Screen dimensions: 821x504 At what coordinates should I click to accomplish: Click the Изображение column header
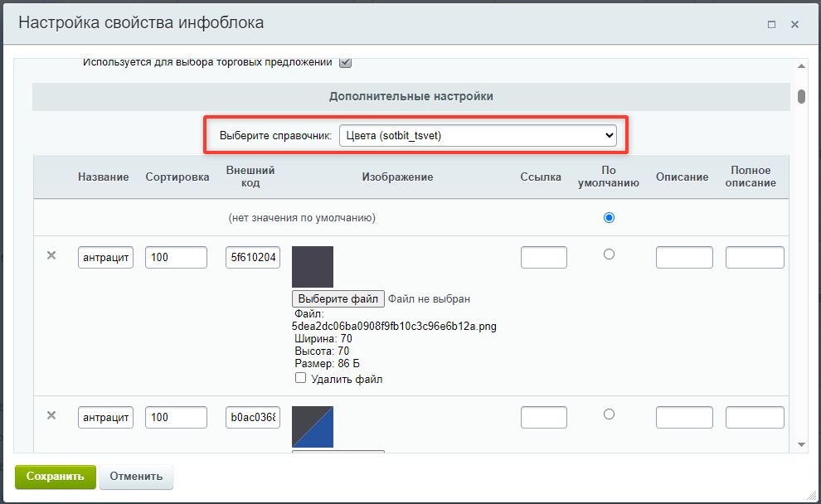(x=397, y=177)
